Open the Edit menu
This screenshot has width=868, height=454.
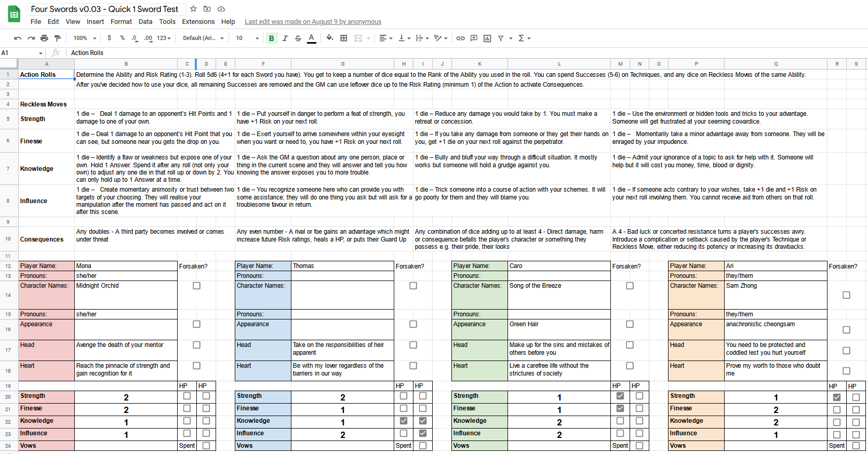(x=54, y=22)
